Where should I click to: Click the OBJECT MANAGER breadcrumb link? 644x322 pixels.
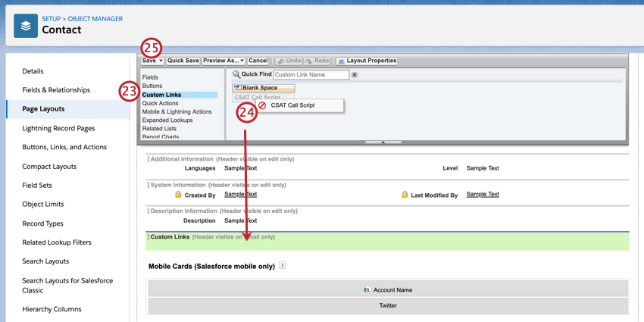tap(95, 19)
